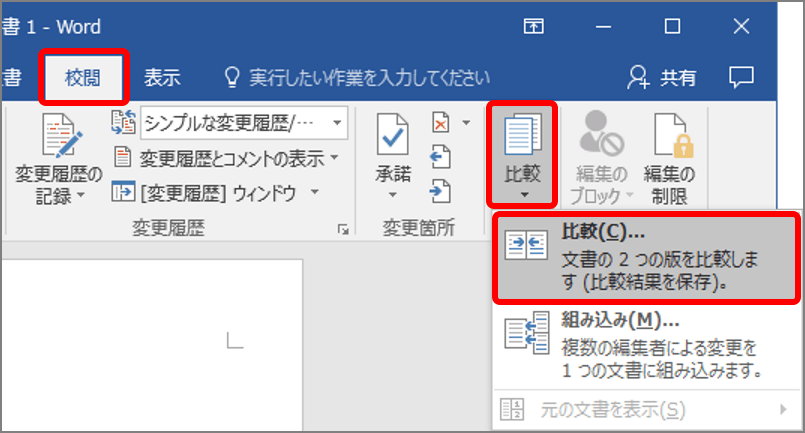The image size is (805, 433).
Task: Open 変更履歴 group dialog launcher
Action: 343,229
